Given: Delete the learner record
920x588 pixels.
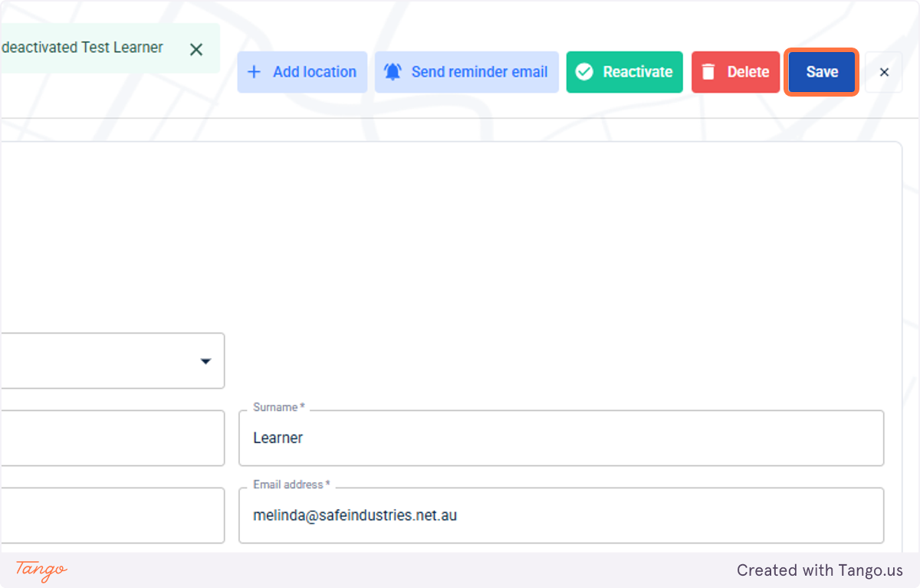Looking at the screenshot, I should [x=736, y=72].
